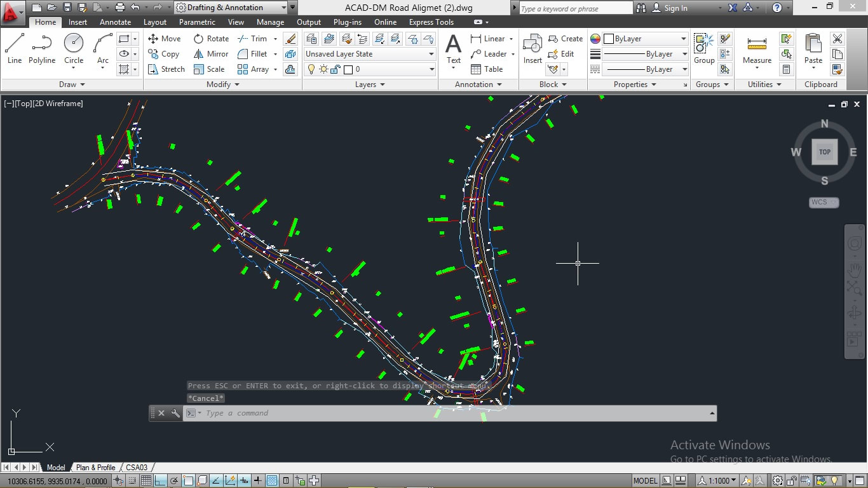
Task: Activate the Trim command
Action: tap(253, 39)
